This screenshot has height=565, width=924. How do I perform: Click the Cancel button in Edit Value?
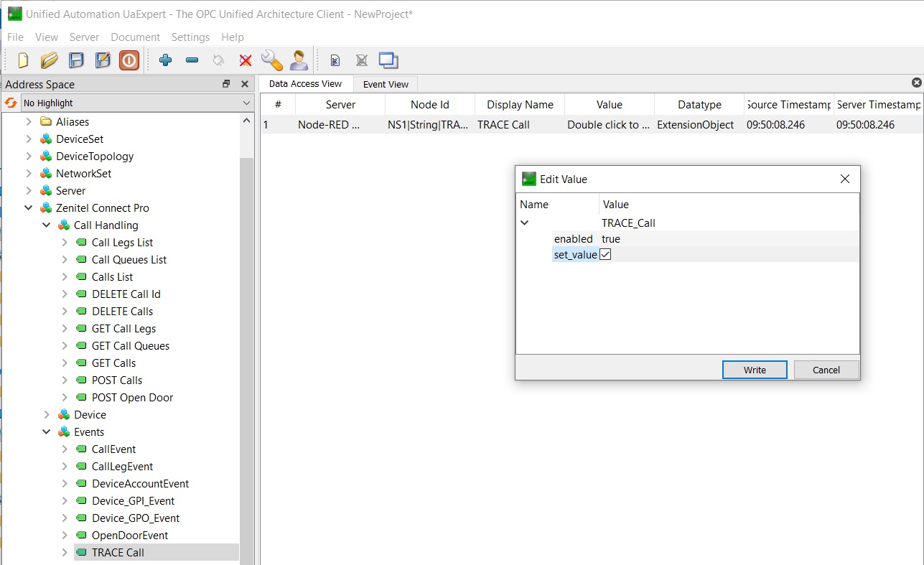point(826,370)
